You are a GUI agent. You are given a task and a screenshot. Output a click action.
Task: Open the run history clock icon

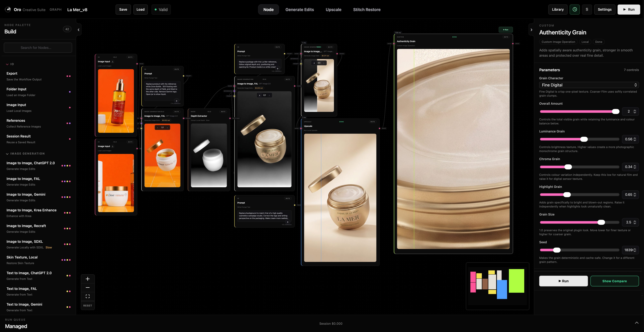click(574, 9)
